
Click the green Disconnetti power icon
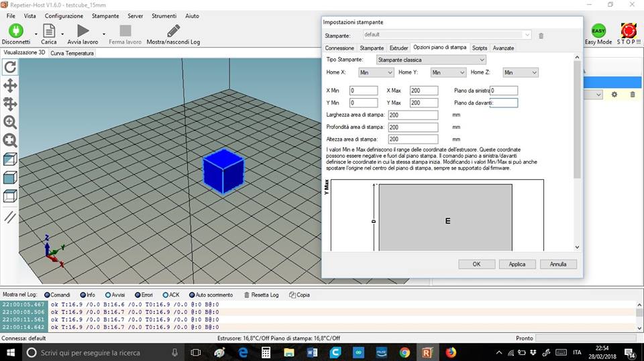pyautogui.click(x=15, y=31)
